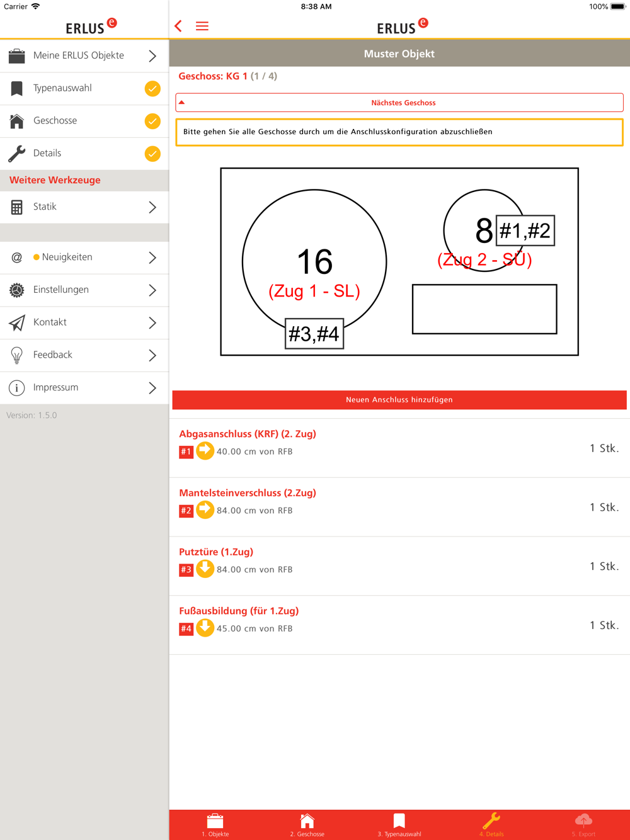Tap the orange arrow icon for Abgasanschluss #1
The width and height of the screenshot is (630, 840).
(205, 451)
